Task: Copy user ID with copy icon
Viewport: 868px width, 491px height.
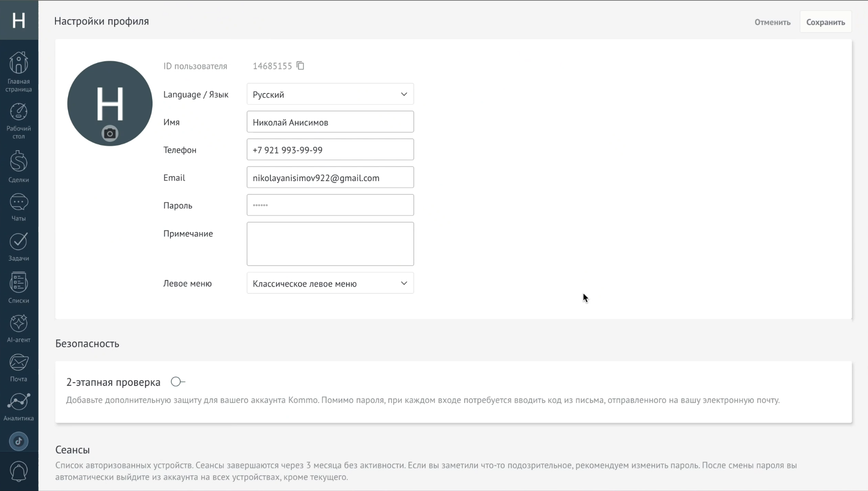Action: click(300, 66)
